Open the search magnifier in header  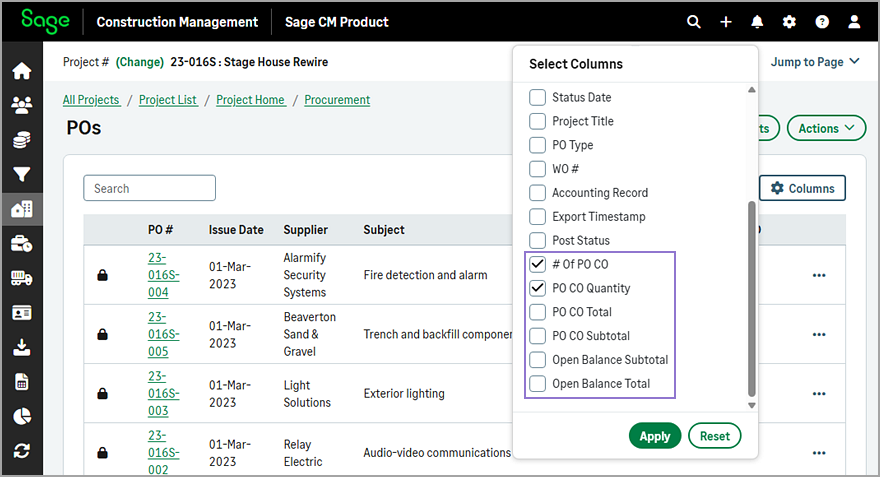(694, 22)
